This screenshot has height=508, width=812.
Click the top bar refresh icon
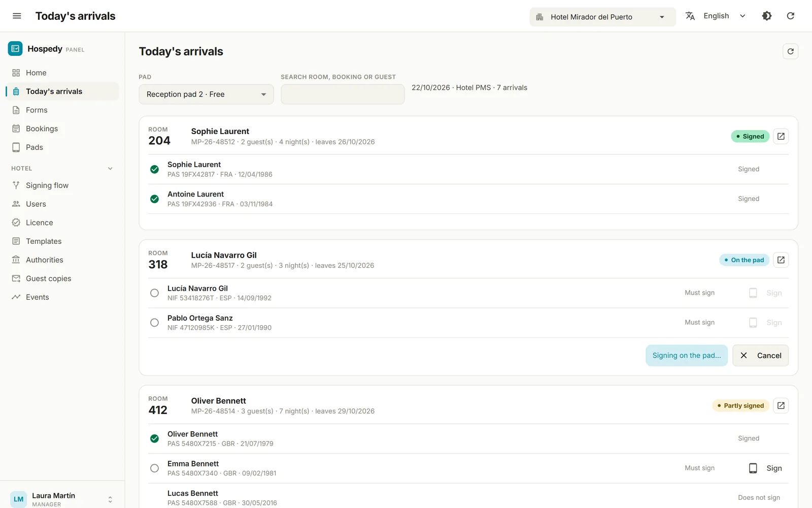tap(791, 16)
